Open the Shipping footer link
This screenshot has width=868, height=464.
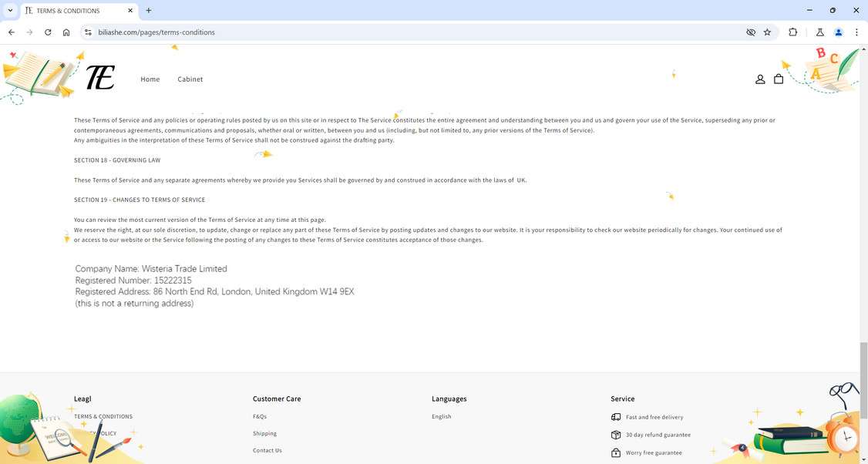coord(264,433)
